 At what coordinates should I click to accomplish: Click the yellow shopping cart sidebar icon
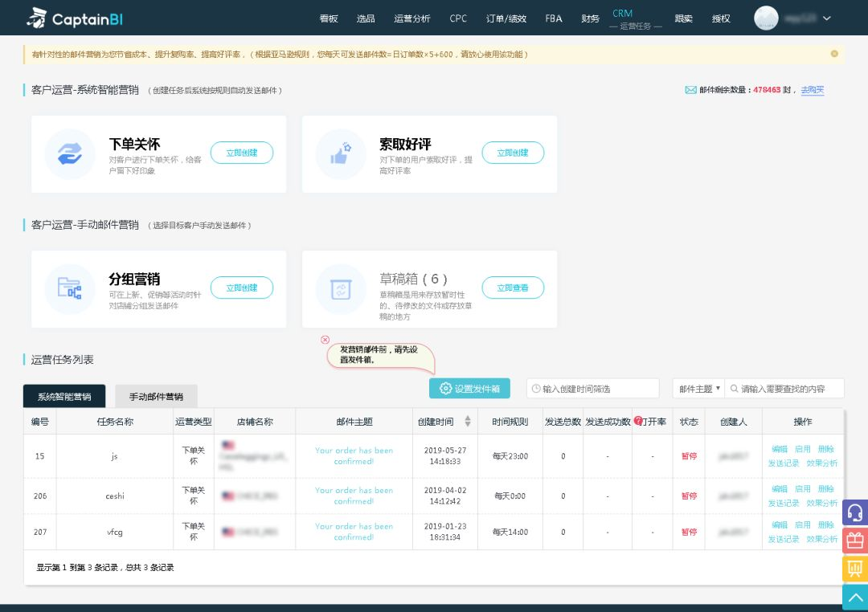(x=854, y=569)
